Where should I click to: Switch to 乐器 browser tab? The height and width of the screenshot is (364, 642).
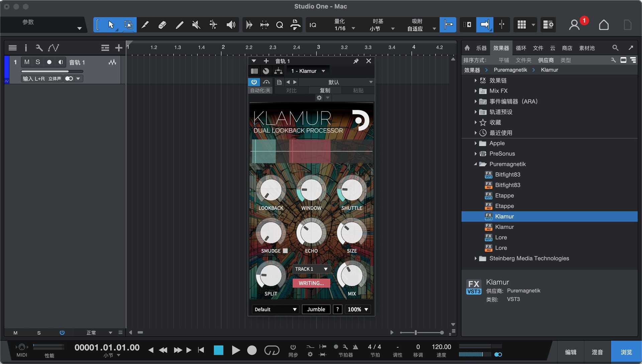481,48
